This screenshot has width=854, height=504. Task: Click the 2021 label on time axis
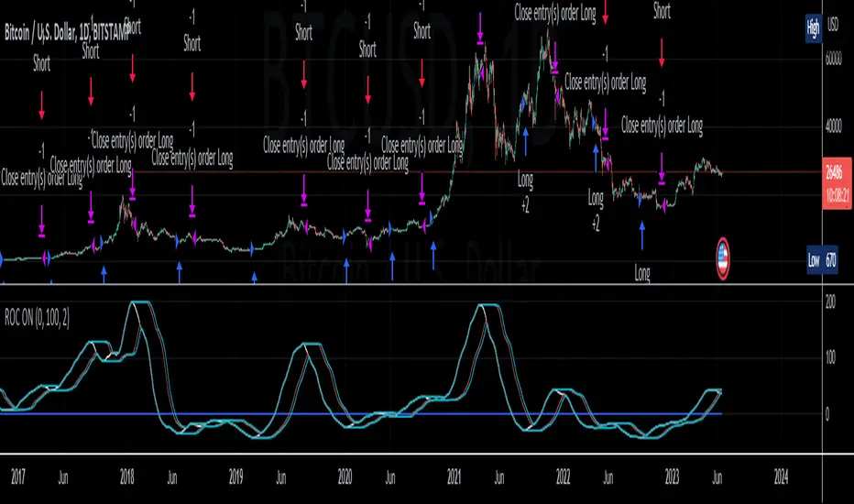(x=454, y=477)
